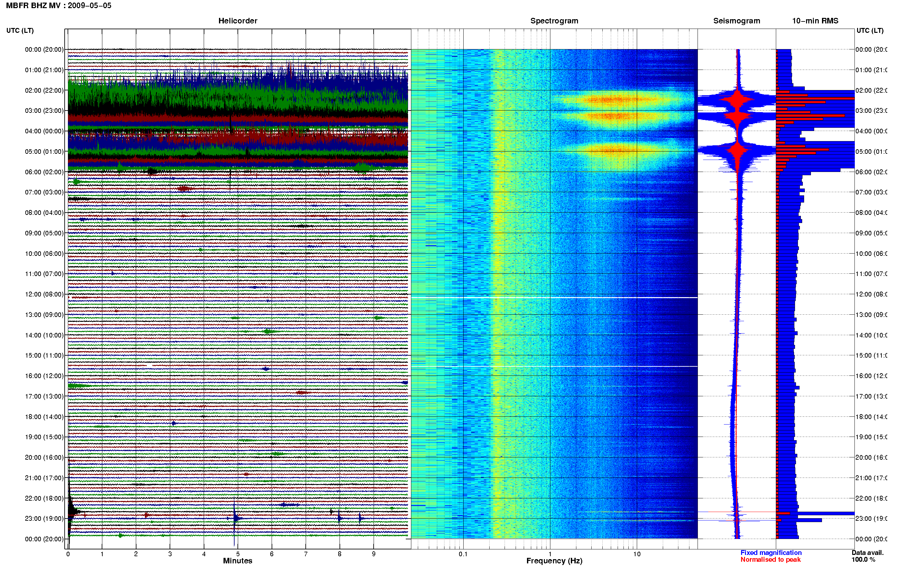Viewport: 924px width, 578px height.
Task: Click the left 06:00 (02:00) time label
Action: [x=44, y=172]
